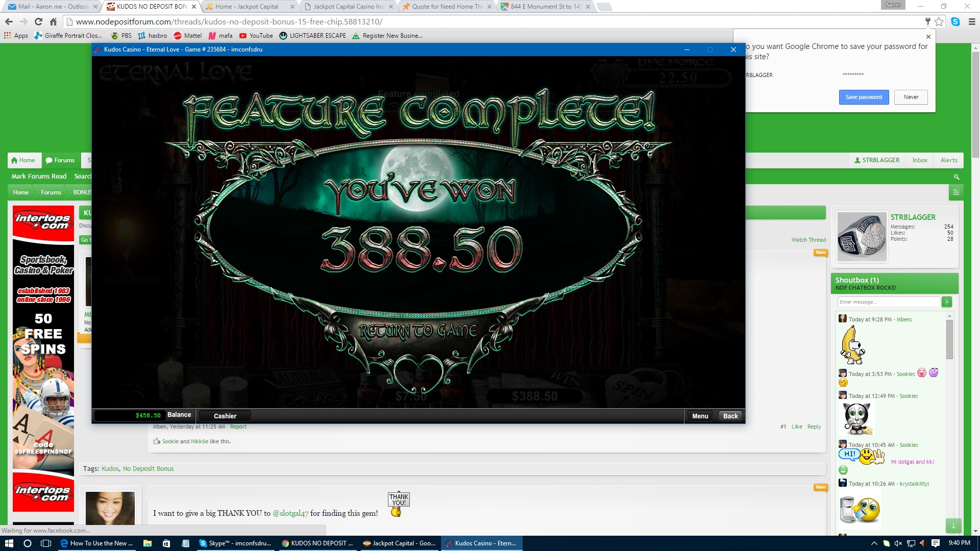This screenshot has width=980, height=551.
Task: Open the Task View icon
Action: click(x=46, y=543)
